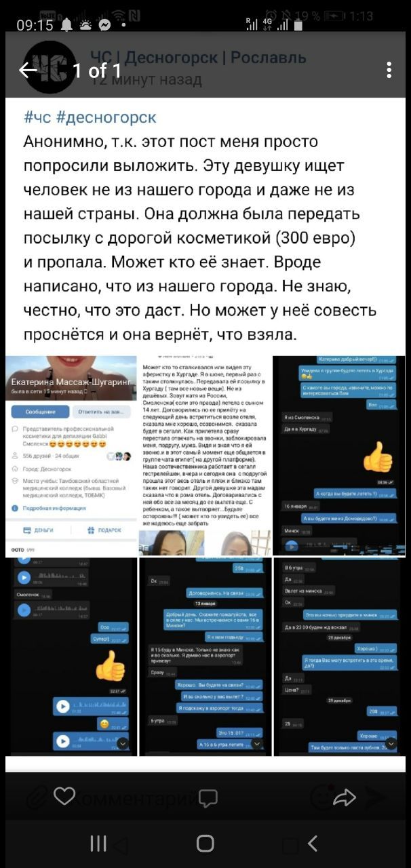Select the ДЕНЬГИ option on profile

[x=39, y=530]
